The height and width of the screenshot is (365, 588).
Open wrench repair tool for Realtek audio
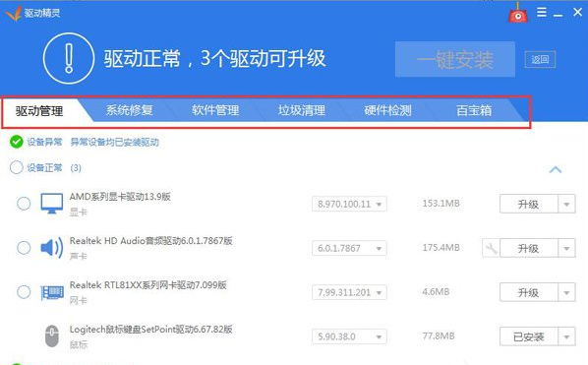tap(491, 248)
